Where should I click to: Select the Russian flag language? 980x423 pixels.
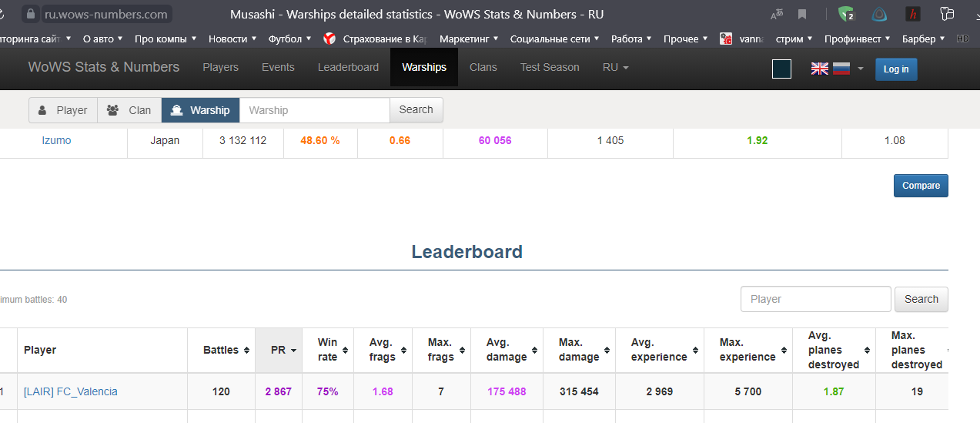click(x=841, y=69)
